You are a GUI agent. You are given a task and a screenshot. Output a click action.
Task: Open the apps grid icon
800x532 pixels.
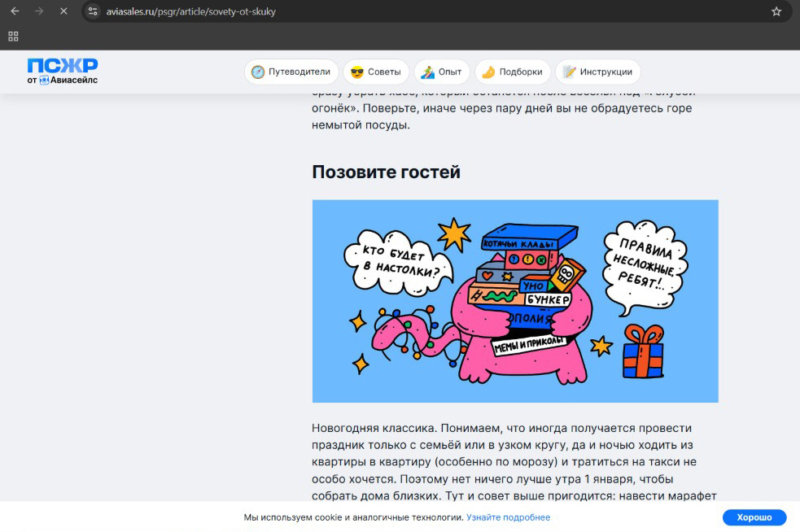(13, 36)
